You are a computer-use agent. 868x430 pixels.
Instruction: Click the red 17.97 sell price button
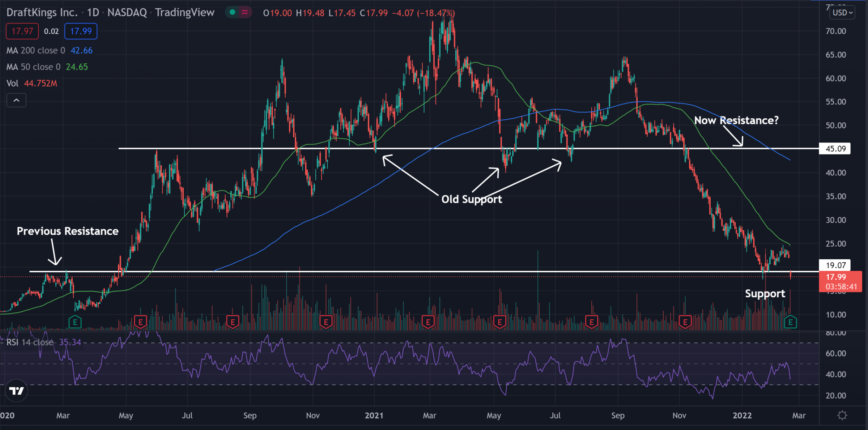pos(22,31)
